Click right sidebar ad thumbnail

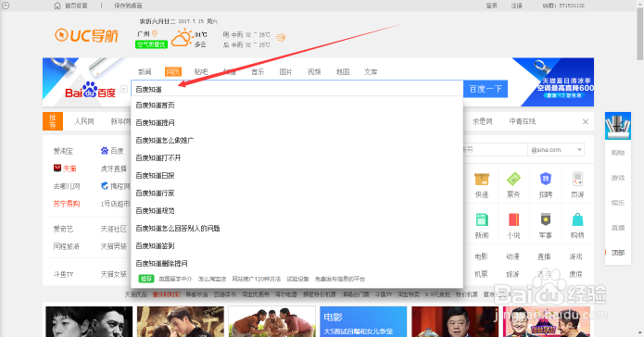click(618, 126)
